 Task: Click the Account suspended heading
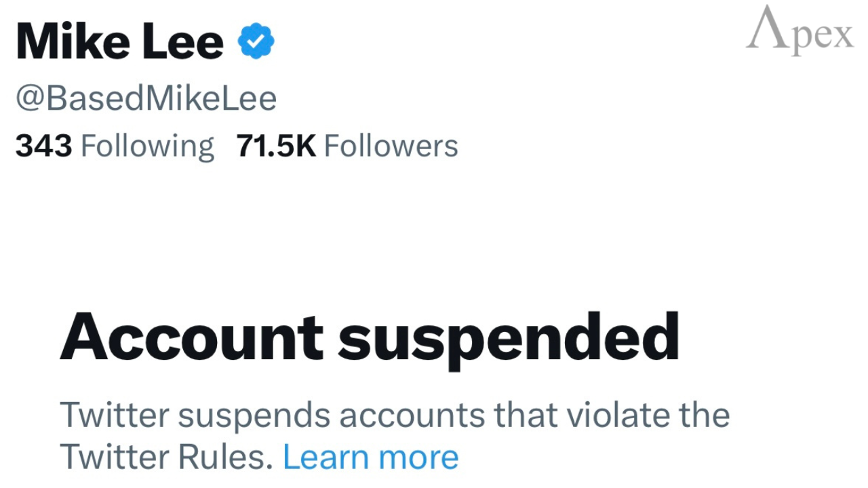pos(370,335)
